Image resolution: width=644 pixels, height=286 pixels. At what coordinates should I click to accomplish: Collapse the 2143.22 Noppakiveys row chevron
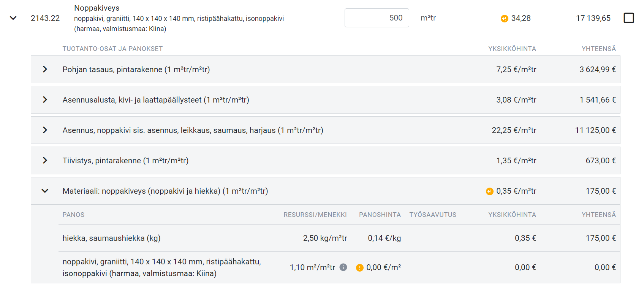[13, 18]
